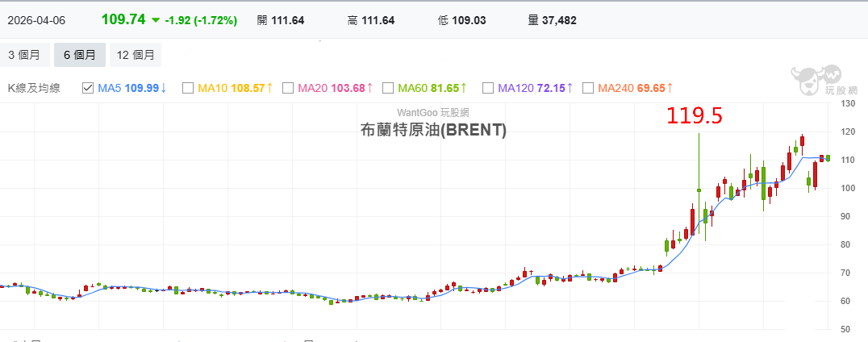Click the green down triangle beside -1.92
868x342 pixels.
[156, 20]
